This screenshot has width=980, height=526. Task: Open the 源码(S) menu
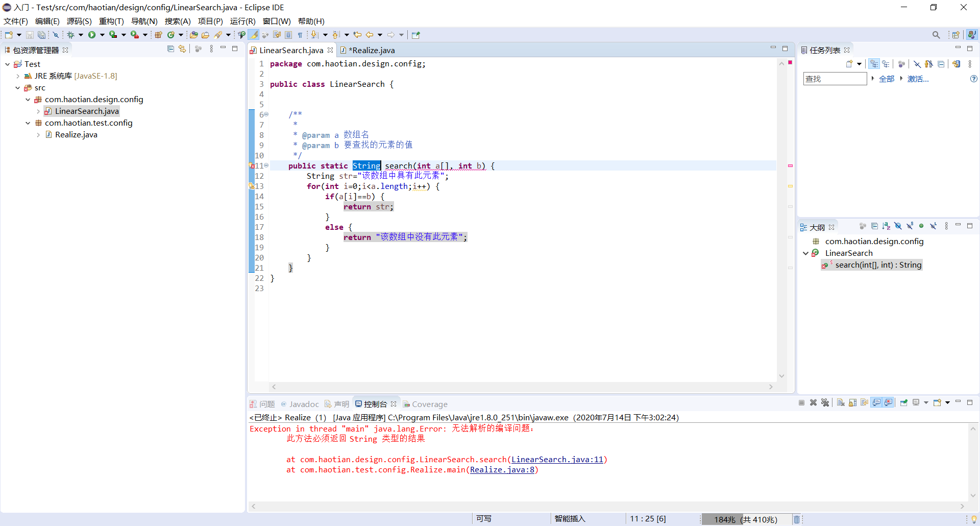[79, 21]
